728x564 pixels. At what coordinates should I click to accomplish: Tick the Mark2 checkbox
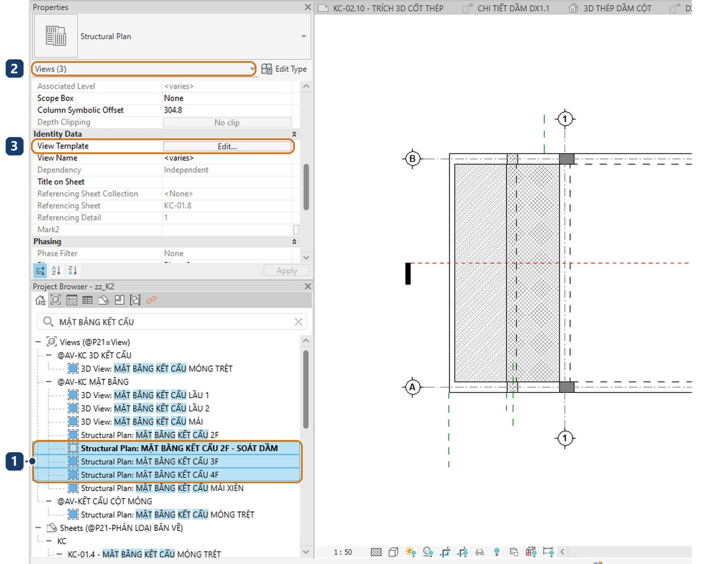pyautogui.click(x=296, y=230)
